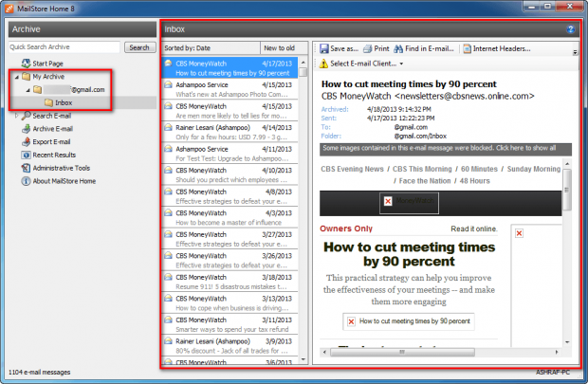Click the message list vertical scrollbar thumb
The image size is (588, 384).
point(303,71)
